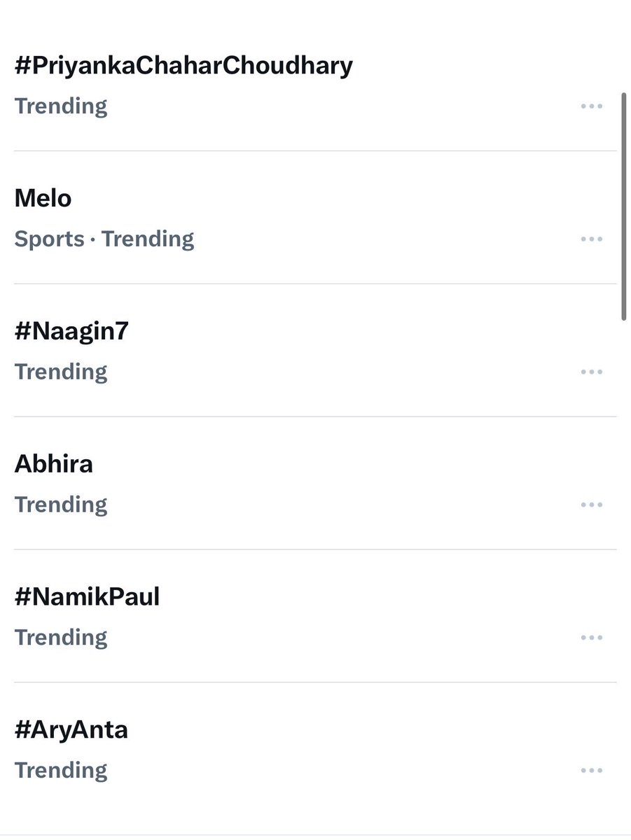Open the ellipsis menu for #AryAnta

pyautogui.click(x=591, y=771)
